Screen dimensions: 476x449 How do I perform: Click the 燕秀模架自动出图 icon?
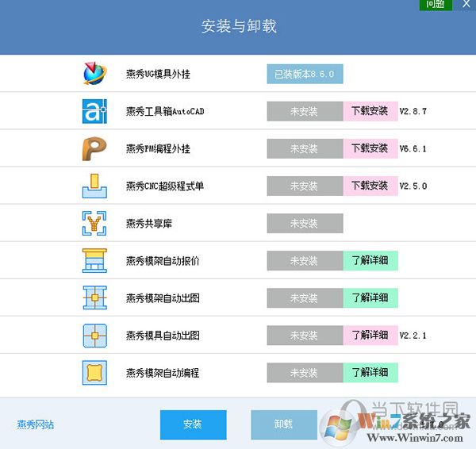click(x=94, y=297)
